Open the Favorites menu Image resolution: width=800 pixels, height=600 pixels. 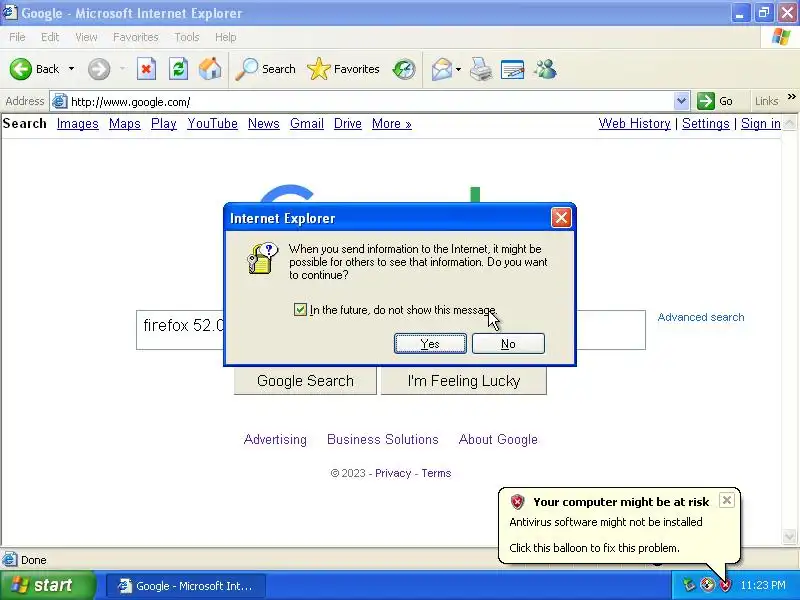(136, 37)
